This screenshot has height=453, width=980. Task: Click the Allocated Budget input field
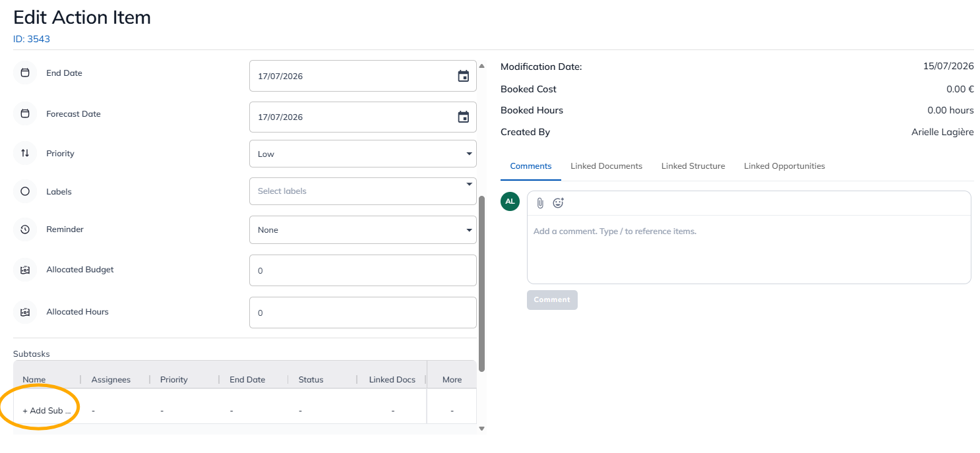coord(363,270)
